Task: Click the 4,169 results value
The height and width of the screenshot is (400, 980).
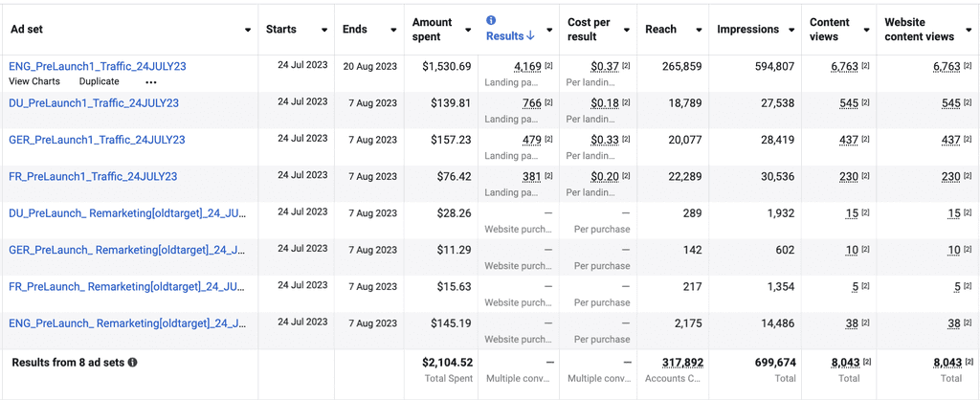Action: (527, 66)
